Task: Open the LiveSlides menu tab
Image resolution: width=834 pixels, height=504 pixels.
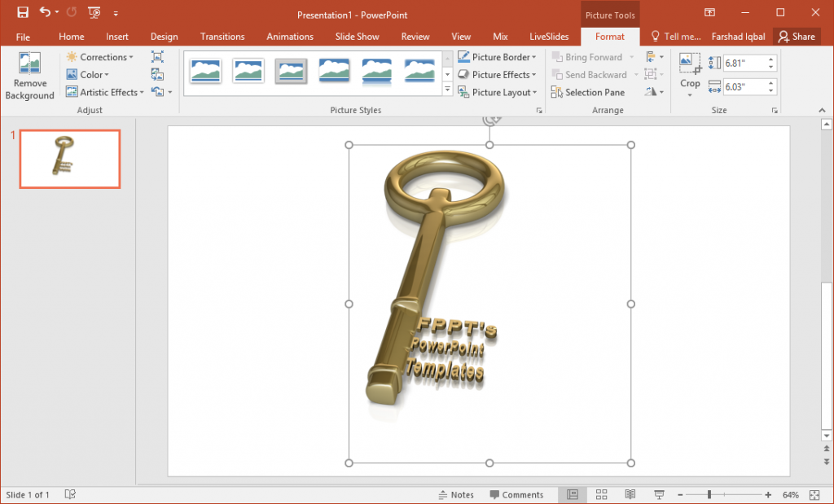Action: pyautogui.click(x=548, y=36)
